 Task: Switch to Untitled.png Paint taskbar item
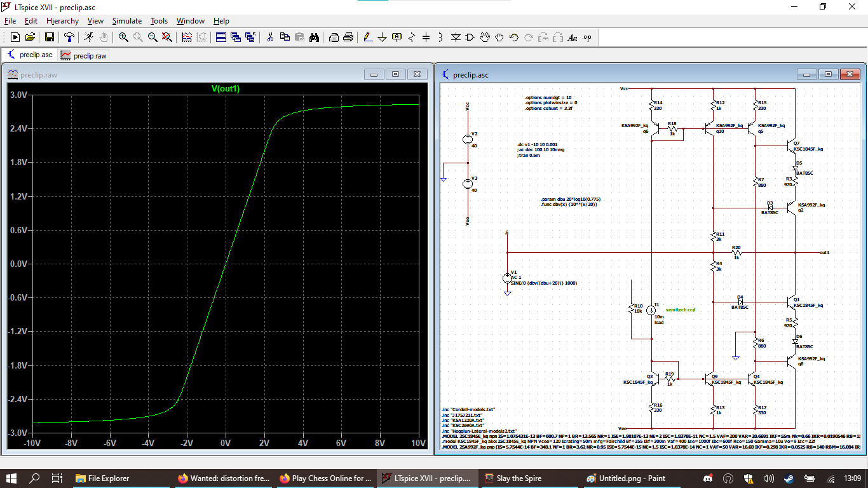[631, 478]
